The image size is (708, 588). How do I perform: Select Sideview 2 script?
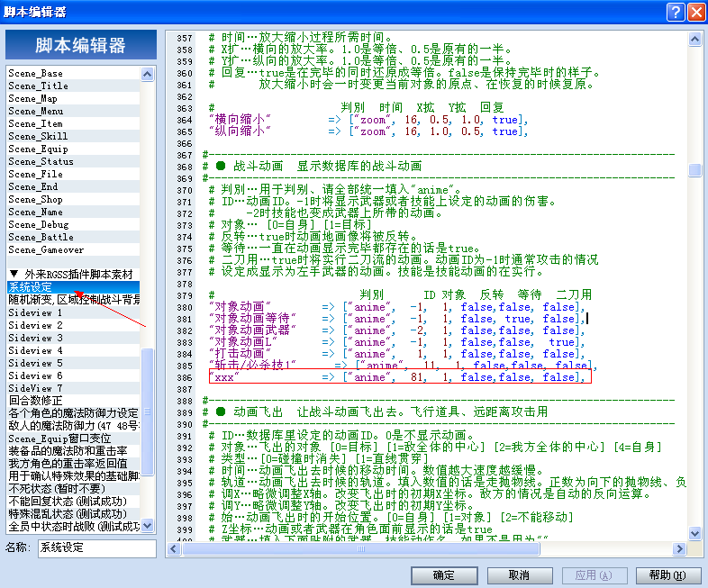pos(74,325)
